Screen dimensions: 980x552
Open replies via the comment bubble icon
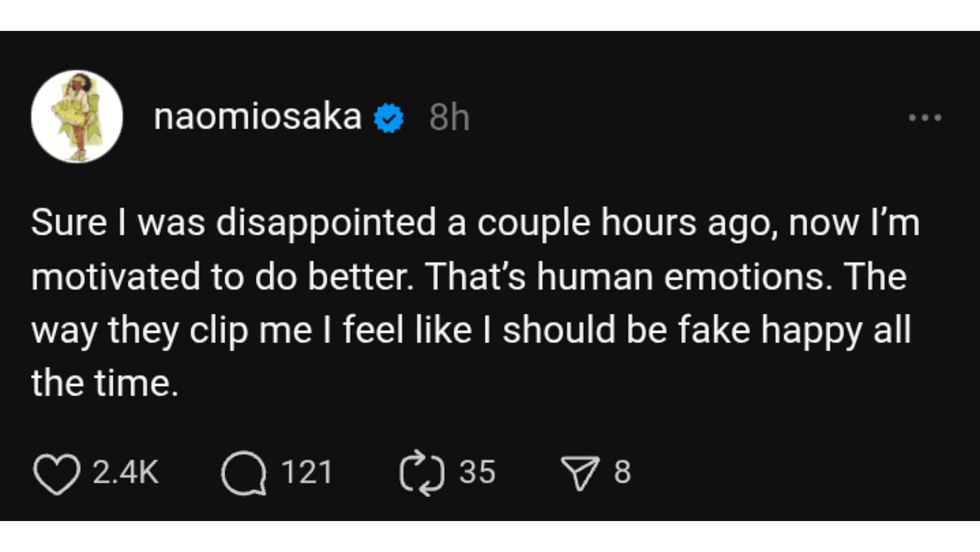click(243, 474)
